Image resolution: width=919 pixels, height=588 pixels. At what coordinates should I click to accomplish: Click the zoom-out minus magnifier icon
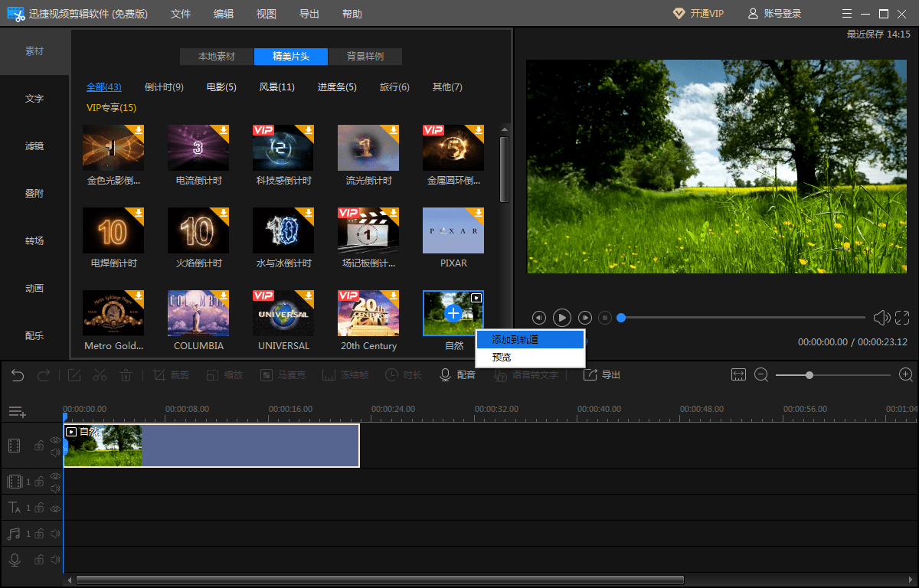point(761,374)
